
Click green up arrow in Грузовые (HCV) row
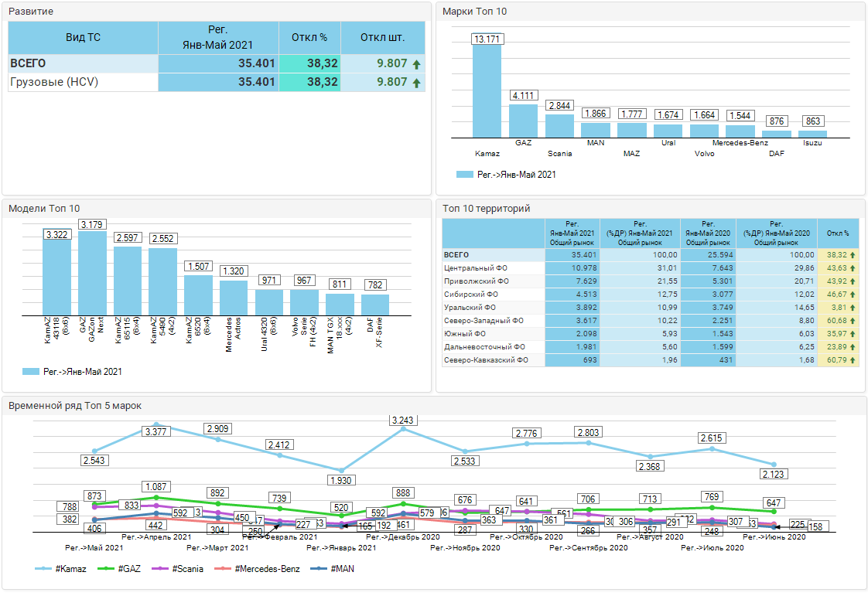tap(416, 83)
